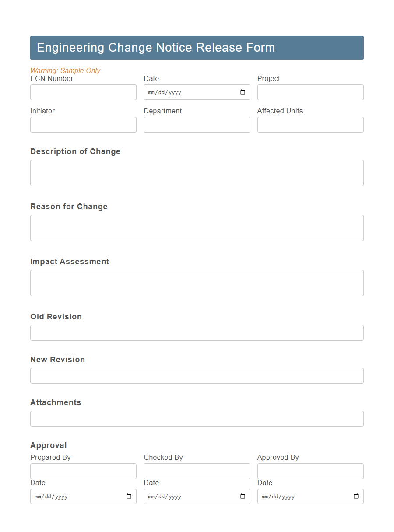Open the calendar picker for the Date field
Image resolution: width=394 pixels, height=532 pixels.
243,92
